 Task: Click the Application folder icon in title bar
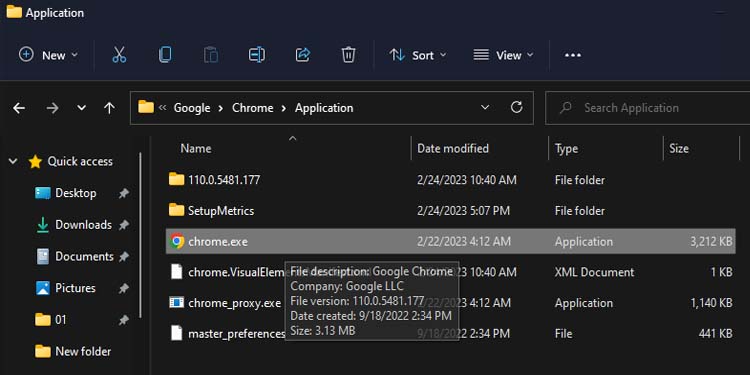(14, 12)
